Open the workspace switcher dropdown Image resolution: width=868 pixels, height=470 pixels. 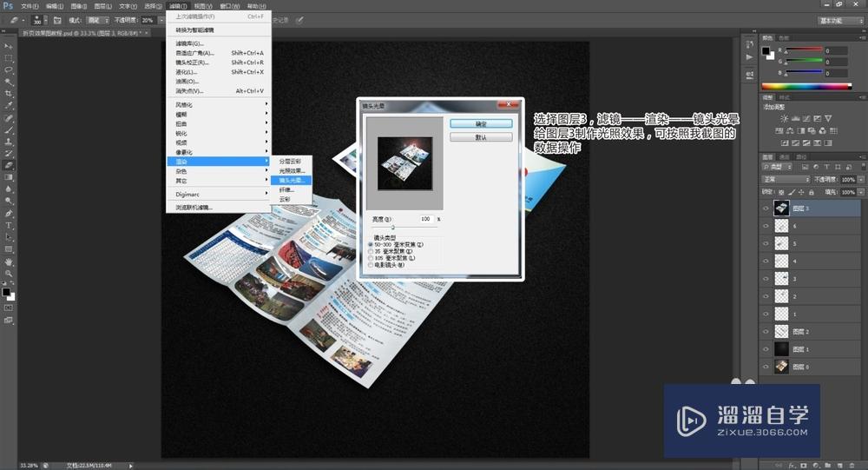pyautogui.click(x=840, y=21)
